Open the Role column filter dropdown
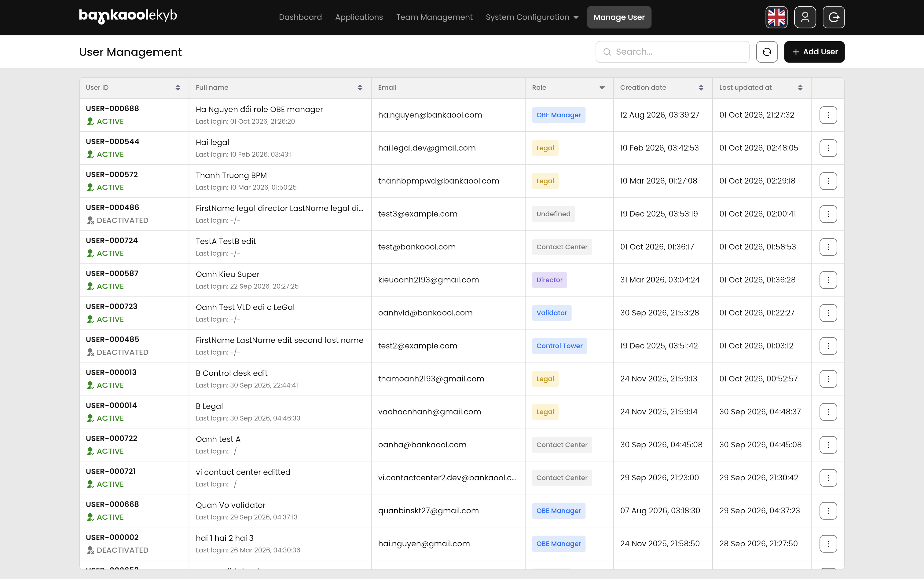 (x=602, y=88)
